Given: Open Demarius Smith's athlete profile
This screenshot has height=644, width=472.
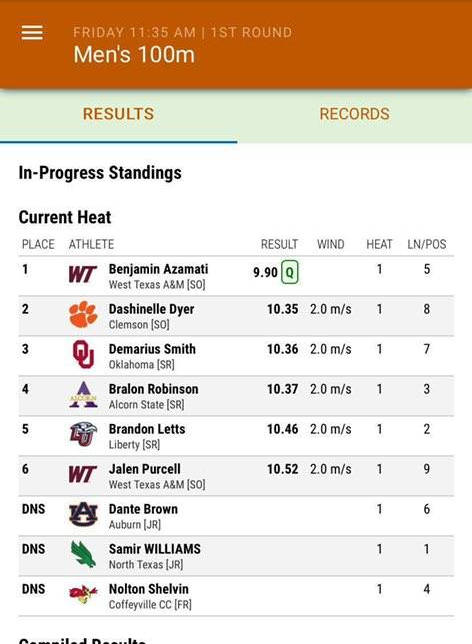Looking at the screenshot, I should pos(152,349).
